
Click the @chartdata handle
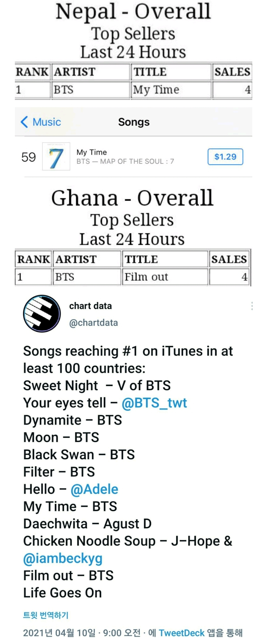94,323
